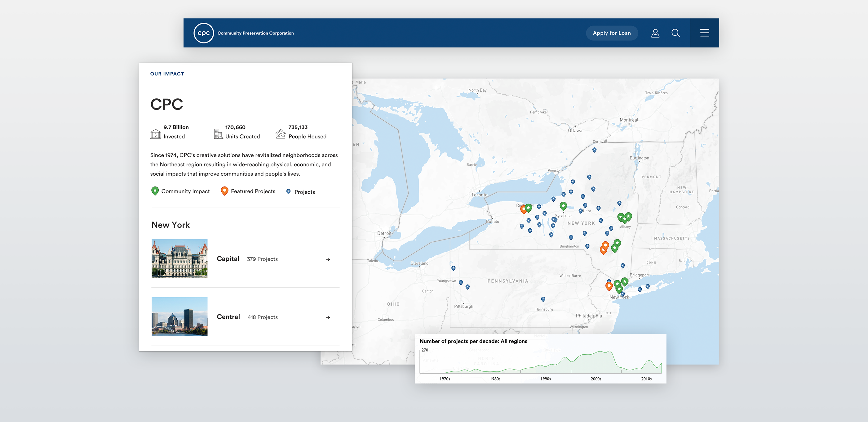Click the blue project pin near Cornwall
868x422 pixels.
point(594,150)
